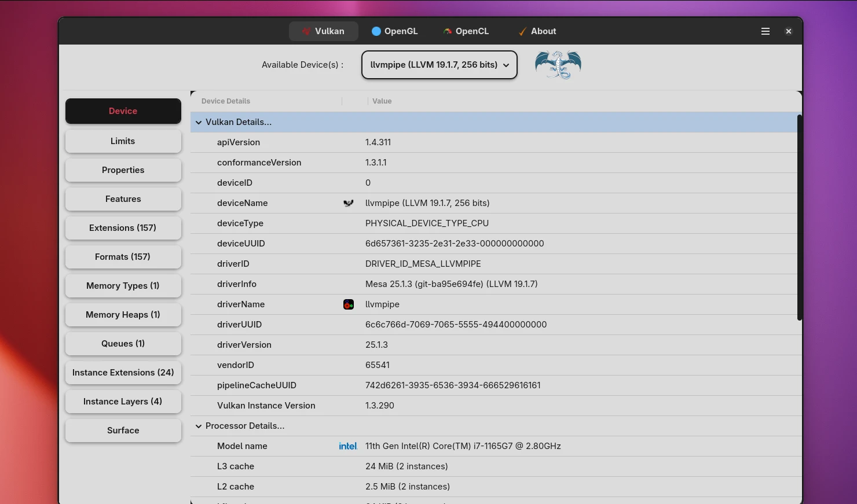The height and width of the screenshot is (504, 857).
Task: Switch to the OpenGL tab
Action: pyautogui.click(x=394, y=31)
